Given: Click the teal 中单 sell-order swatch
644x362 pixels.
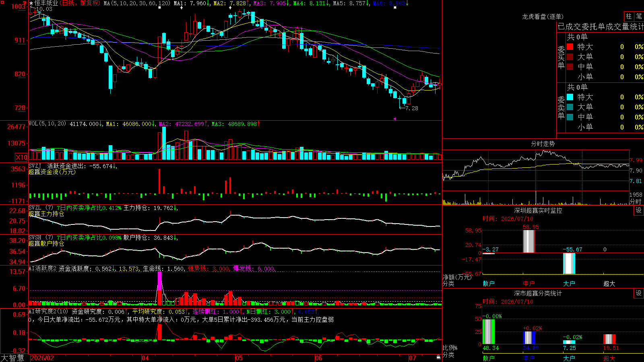Looking at the screenshot, I should (570, 117).
